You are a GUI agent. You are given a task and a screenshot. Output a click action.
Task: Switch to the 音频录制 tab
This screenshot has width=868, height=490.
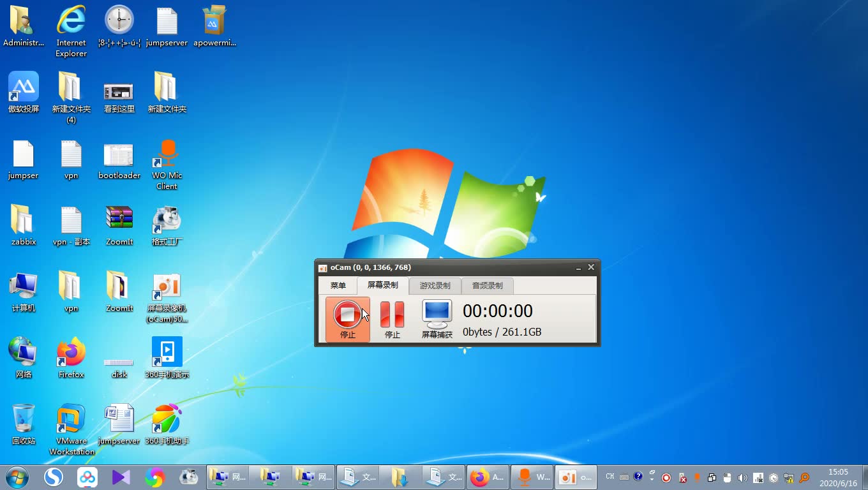(x=488, y=286)
